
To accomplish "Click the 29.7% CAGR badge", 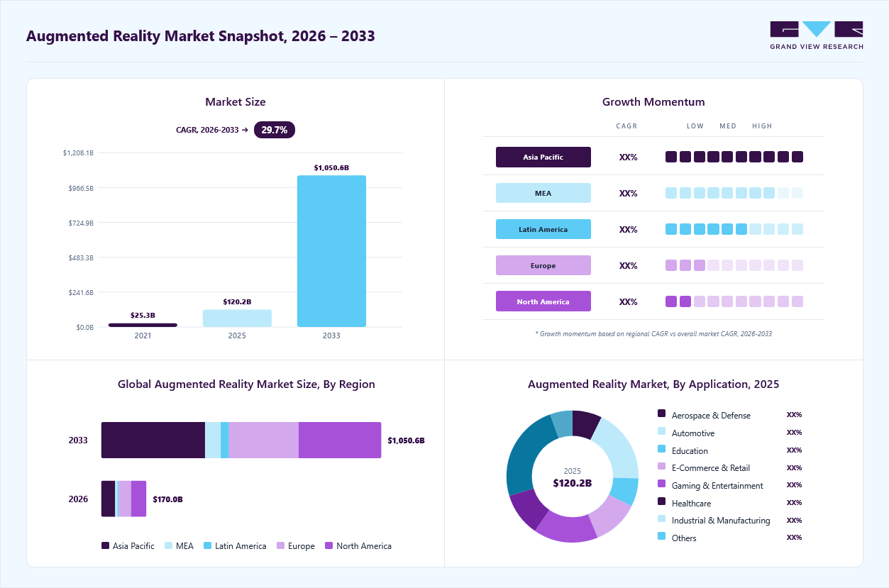I will (x=275, y=130).
